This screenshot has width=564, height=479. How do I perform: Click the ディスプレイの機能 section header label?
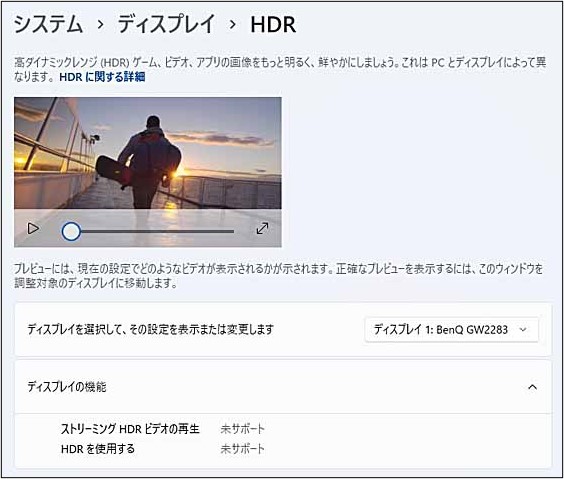tap(67, 387)
